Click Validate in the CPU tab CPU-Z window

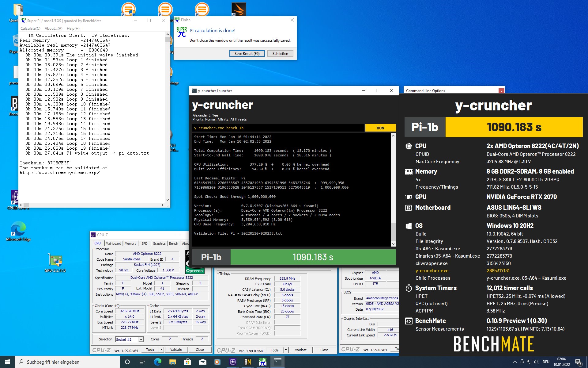[x=176, y=350]
